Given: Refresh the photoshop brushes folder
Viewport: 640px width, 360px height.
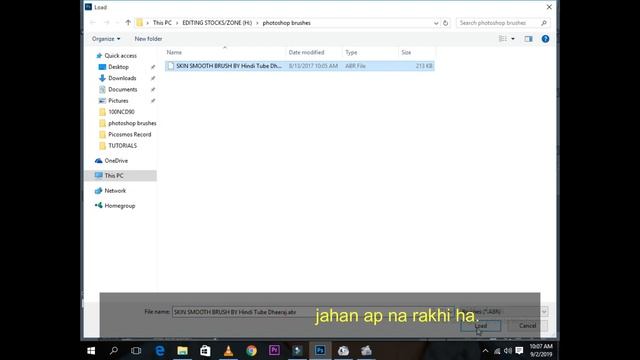Looking at the screenshot, I should [445, 23].
